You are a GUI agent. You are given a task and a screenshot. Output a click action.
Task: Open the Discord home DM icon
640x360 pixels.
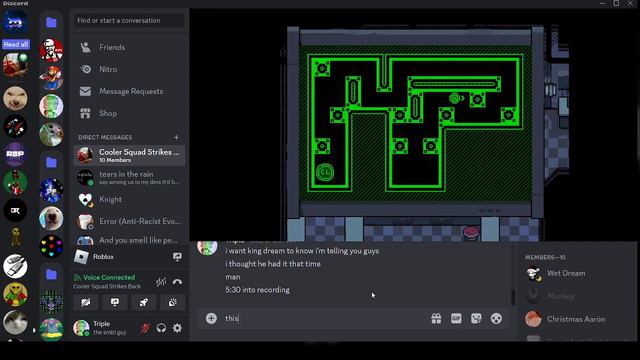[x=16, y=22]
